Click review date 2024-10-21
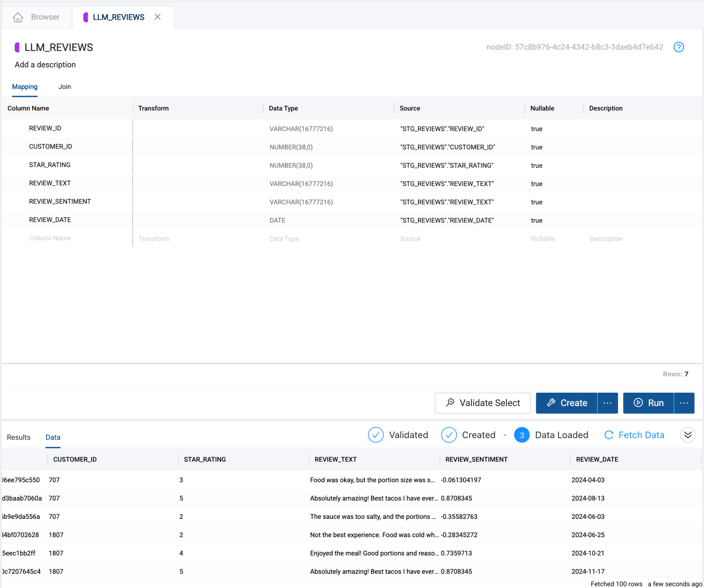Image resolution: width=704 pixels, height=588 pixels. (588, 553)
